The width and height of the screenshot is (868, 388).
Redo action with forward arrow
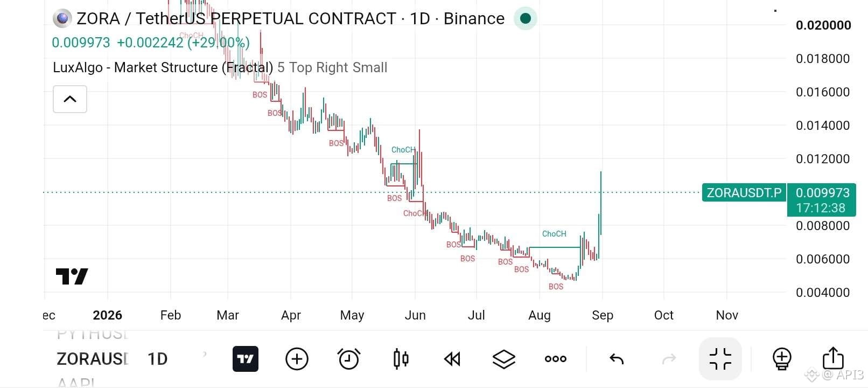point(669,359)
